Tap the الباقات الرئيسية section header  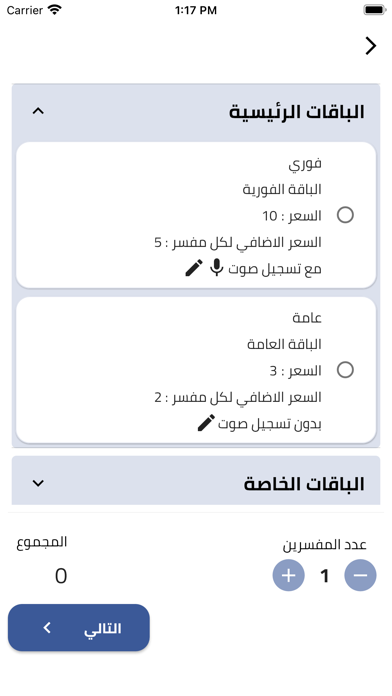click(196, 112)
